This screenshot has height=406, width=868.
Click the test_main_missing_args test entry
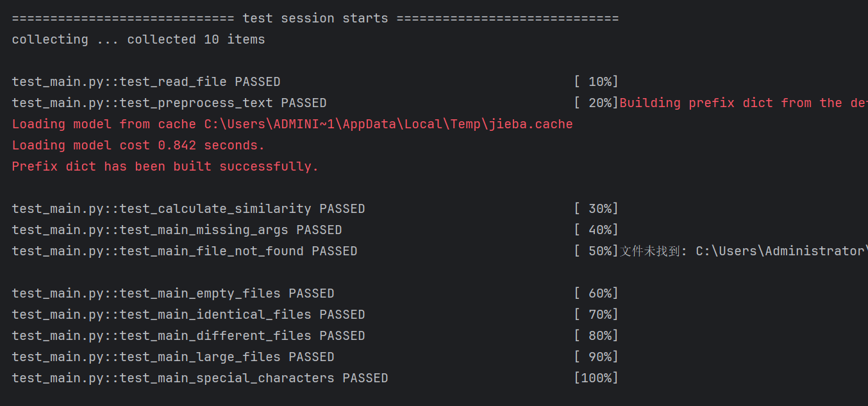tap(176, 230)
